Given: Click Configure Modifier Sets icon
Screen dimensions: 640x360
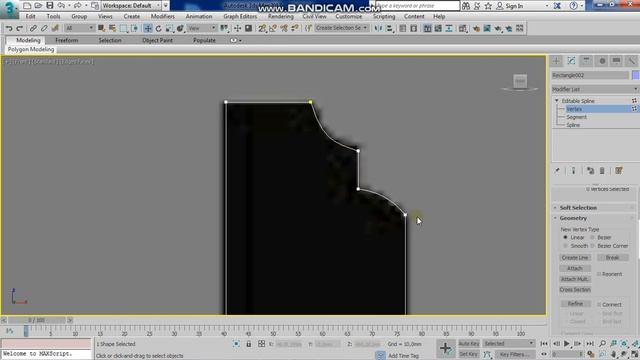Looking at the screenshot, I should click(x=619, y=171).
